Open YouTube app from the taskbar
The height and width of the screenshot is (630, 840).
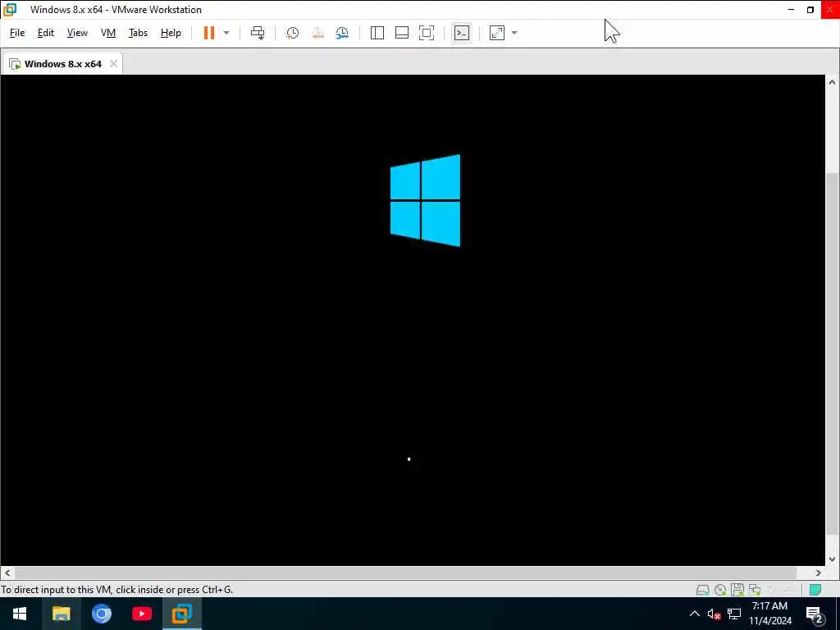tap(141, 614)
